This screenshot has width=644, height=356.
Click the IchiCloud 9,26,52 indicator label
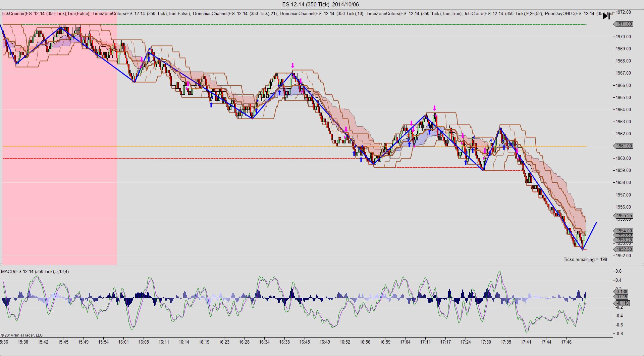coord(503,13)
